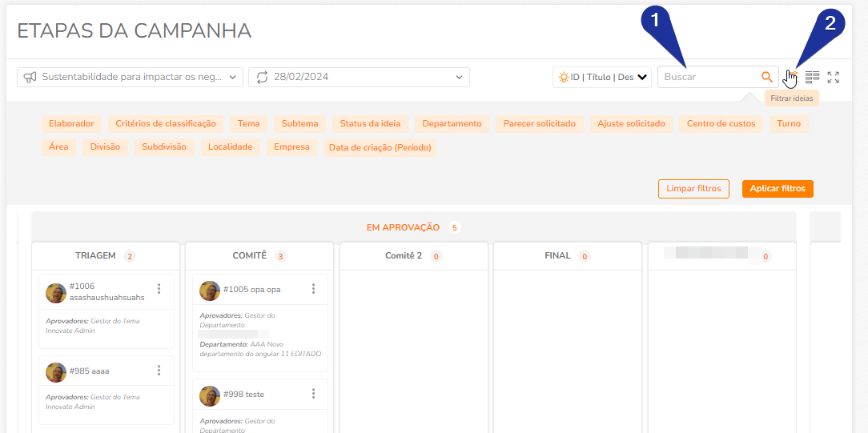Select the Parecer solicitado filter tag
The height and width of the screenshot is (433, 868).
click(x=540, y=123)
